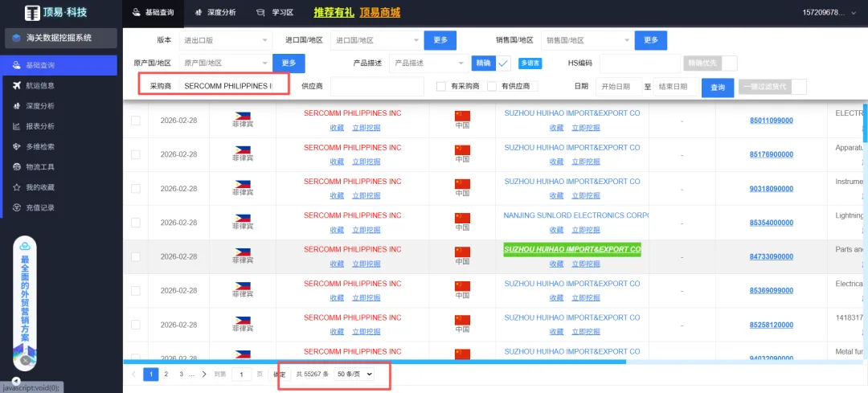The height and width of the screenshot is (393, 868).
Task: Open HS code link 85011099000
Action: tap(771, 121)
